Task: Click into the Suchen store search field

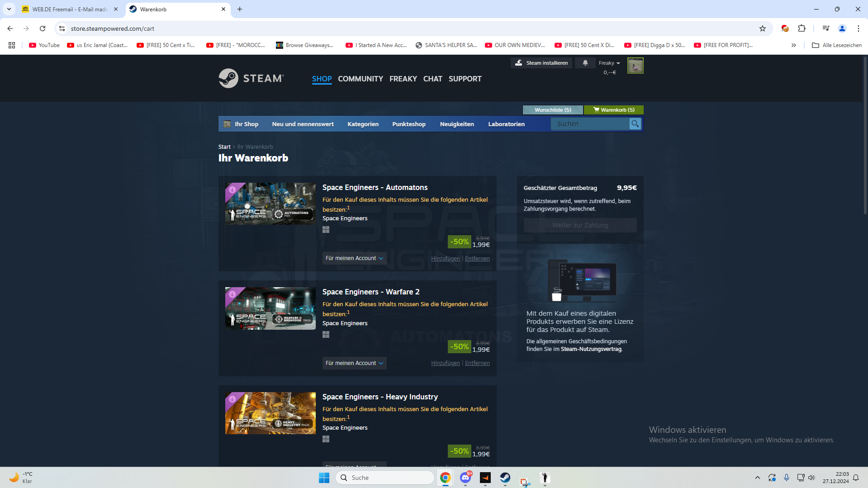Action: (590, 124)
